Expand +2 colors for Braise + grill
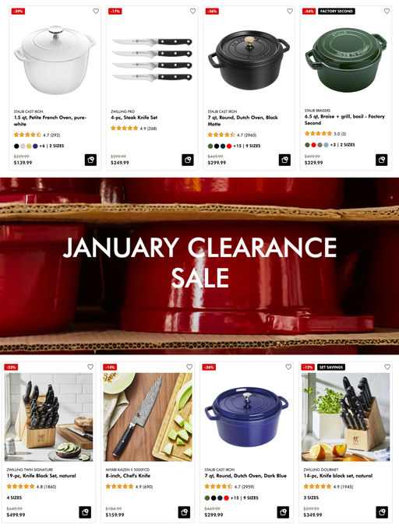The height and width of the screenshot is (532, 399). [333, 145]
